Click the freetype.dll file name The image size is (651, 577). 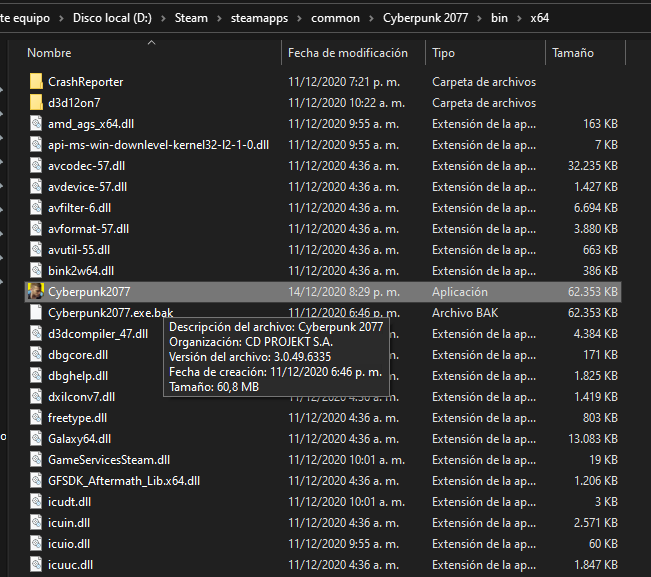tap(77, 418)
